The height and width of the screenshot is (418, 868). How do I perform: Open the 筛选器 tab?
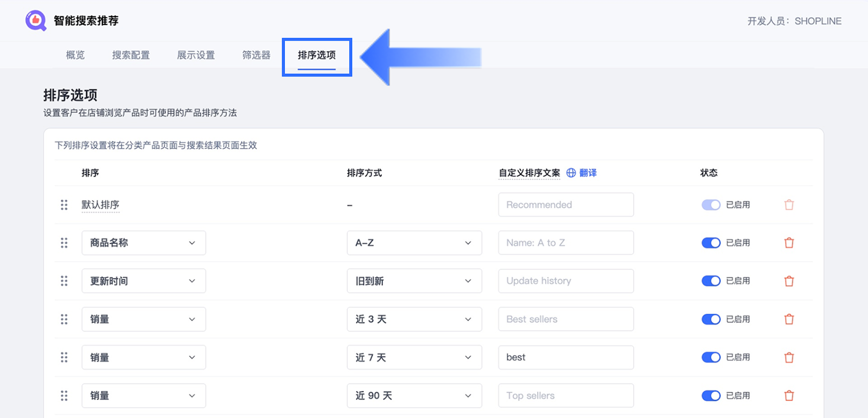[x=256, y=55]
